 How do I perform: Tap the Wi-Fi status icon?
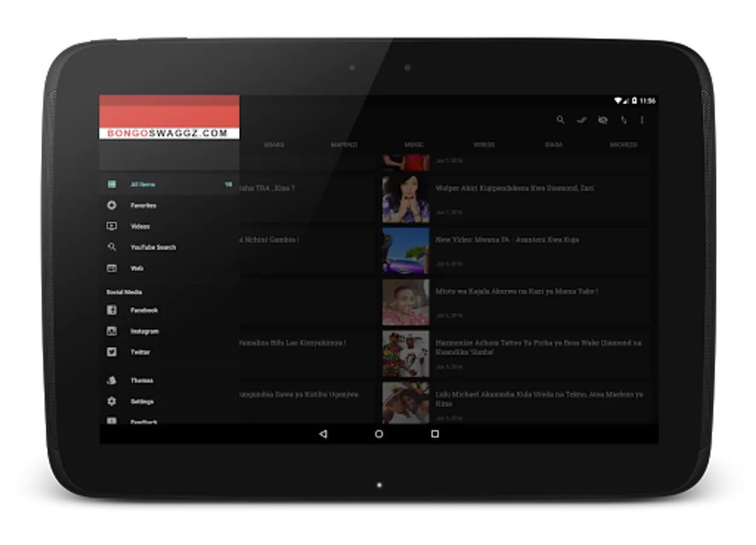(x=618, y=101)
